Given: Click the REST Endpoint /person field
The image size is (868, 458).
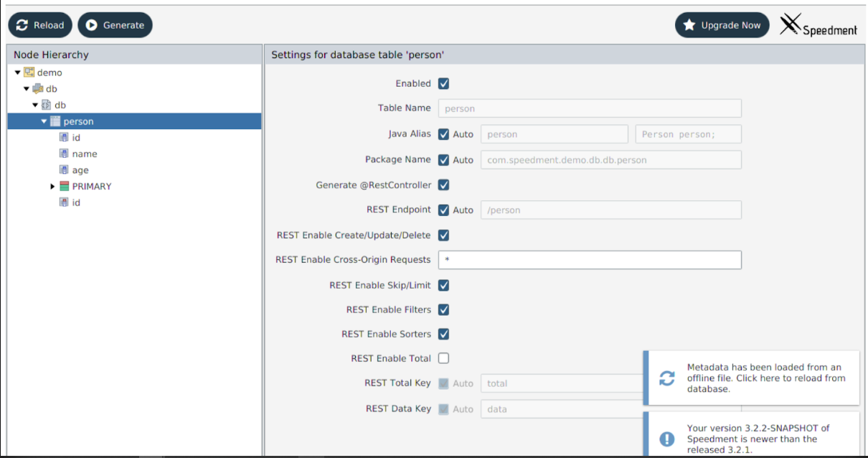Looking at the screenshot, I should (611, 210).
